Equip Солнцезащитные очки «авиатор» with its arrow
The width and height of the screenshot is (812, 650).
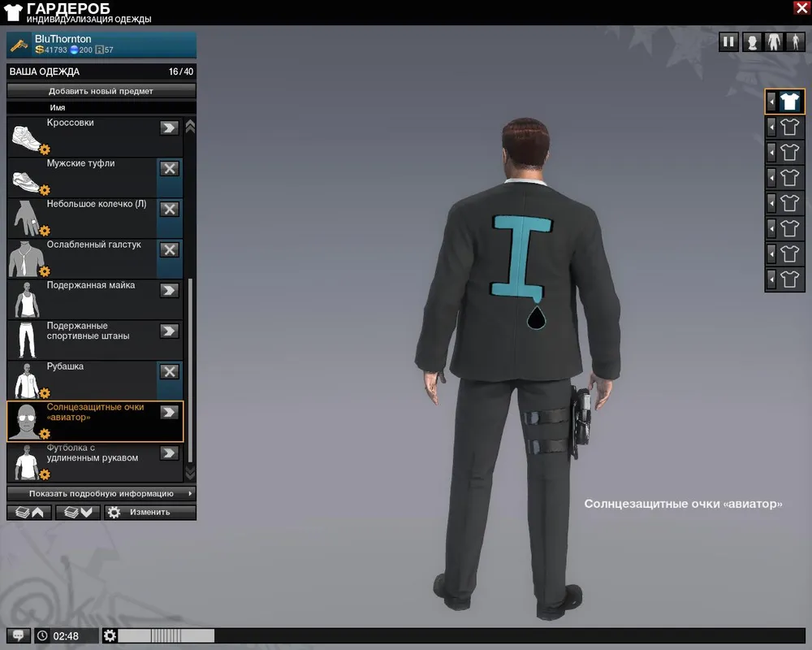click(x=169, y=412)
